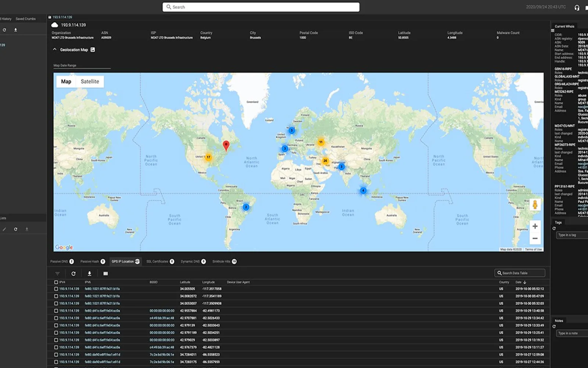Viewport: 588px width, 368px height.
Task: Collapse the Geolocation Map section chevron
Action: point(55,49)
